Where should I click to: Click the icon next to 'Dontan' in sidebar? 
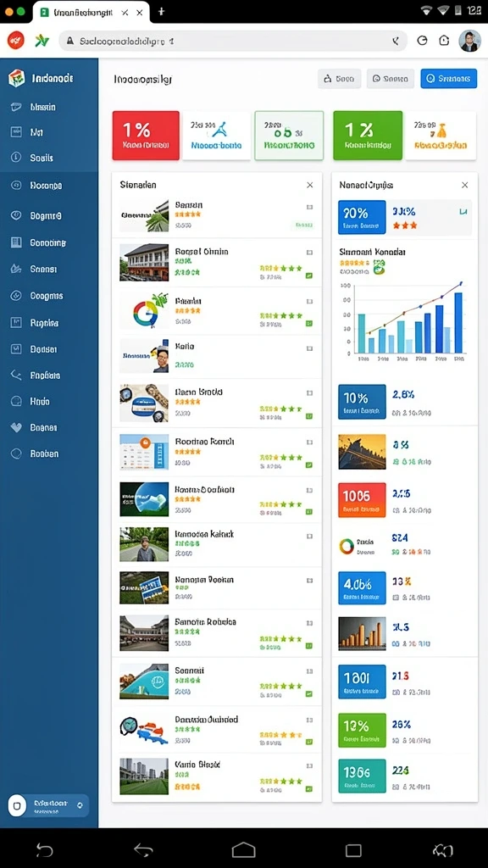click(x=16, y=349)
